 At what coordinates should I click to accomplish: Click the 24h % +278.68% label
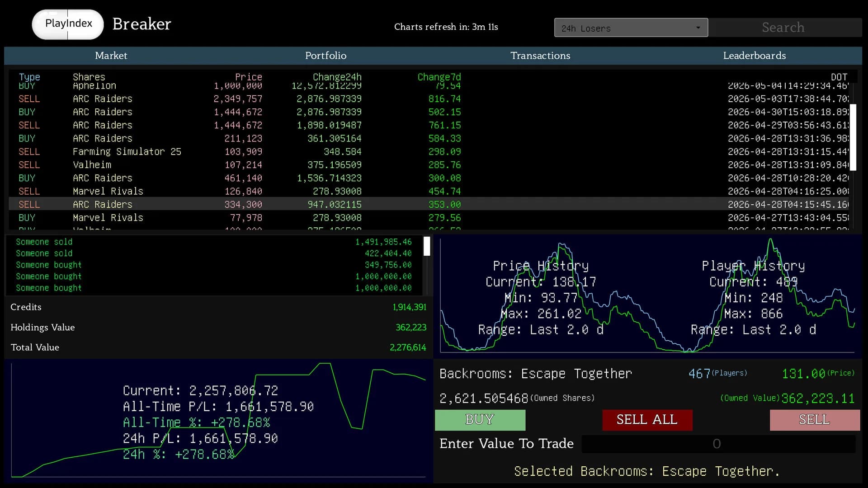pyautogui.click(x=179, y=454)
